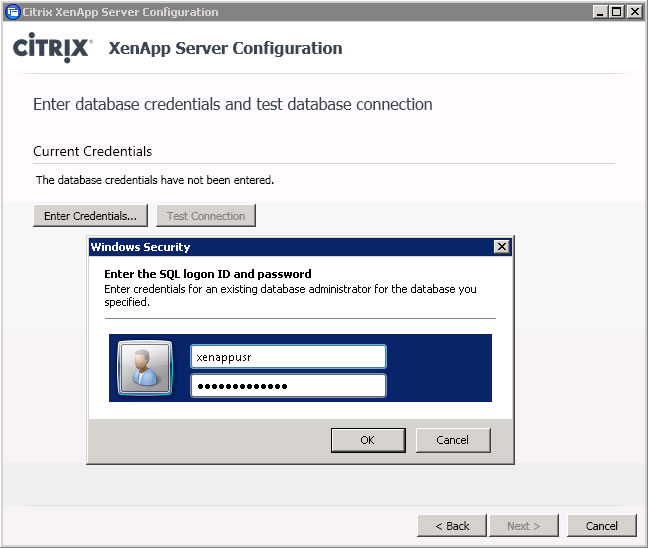Click the greyed-out Test Connection button

[206, 216]
